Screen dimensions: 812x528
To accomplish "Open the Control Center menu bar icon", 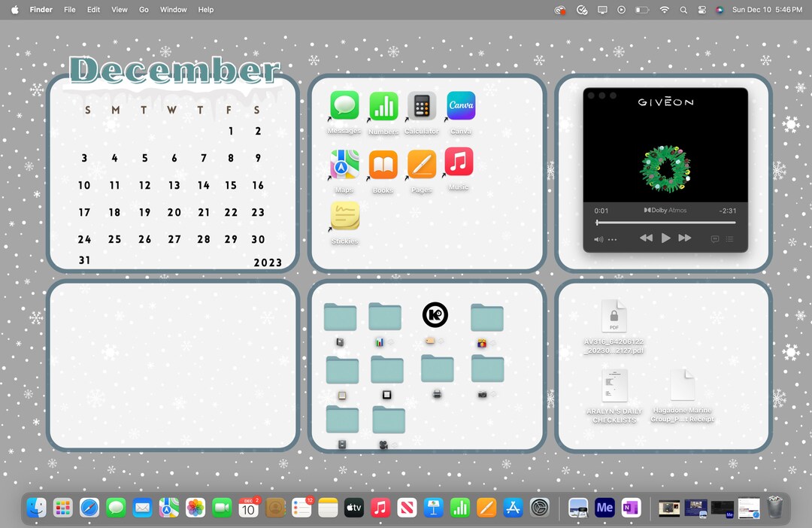I will coord(701,10).
